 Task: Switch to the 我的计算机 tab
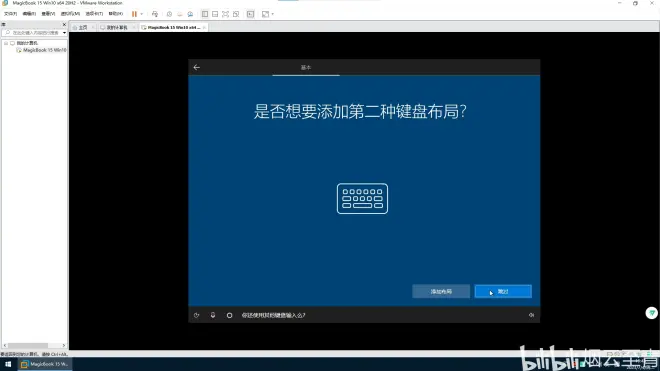click(x=117, y=27)
